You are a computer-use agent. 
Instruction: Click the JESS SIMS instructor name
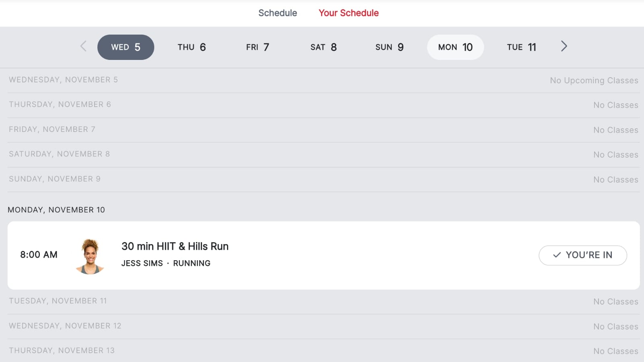pyautogui.click(x=142, y=263)
